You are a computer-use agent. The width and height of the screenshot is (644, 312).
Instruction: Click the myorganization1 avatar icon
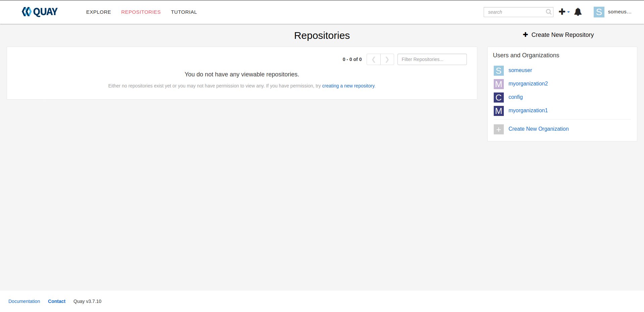click(x=498, y=111)
